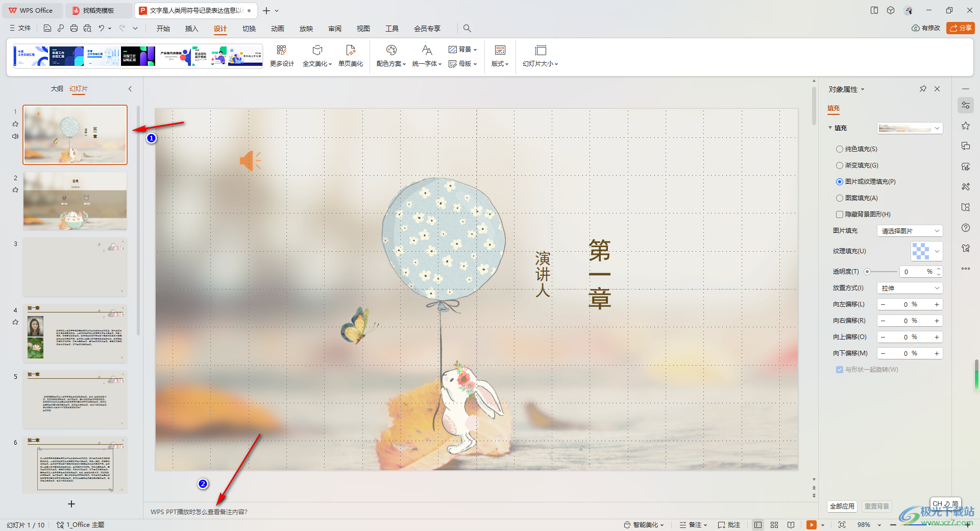Image resolution: width=980 pixels, height=531 pixels.
Task: Open the 找稻壳模板 (Find templates) tab
Action: (x=98, y=10)
